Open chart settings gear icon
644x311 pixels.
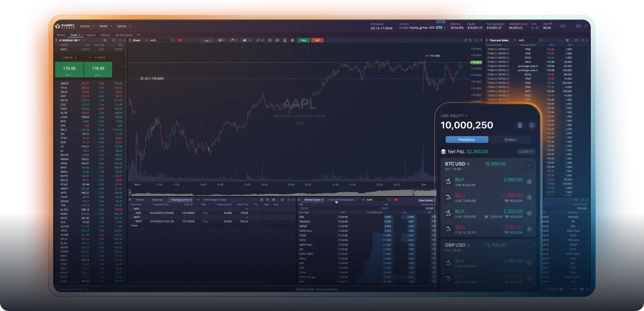tap(292, 40)
